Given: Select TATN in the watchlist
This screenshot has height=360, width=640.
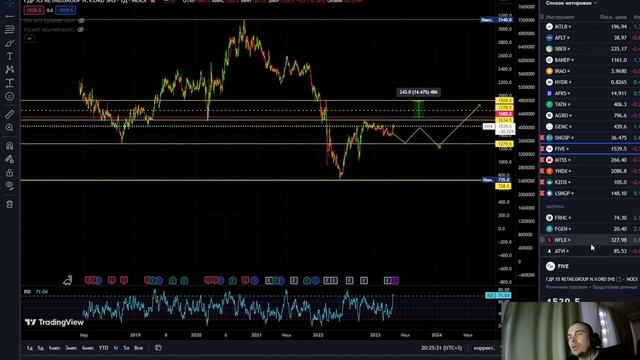Looking at the screenshot, I should coord(590,104).
